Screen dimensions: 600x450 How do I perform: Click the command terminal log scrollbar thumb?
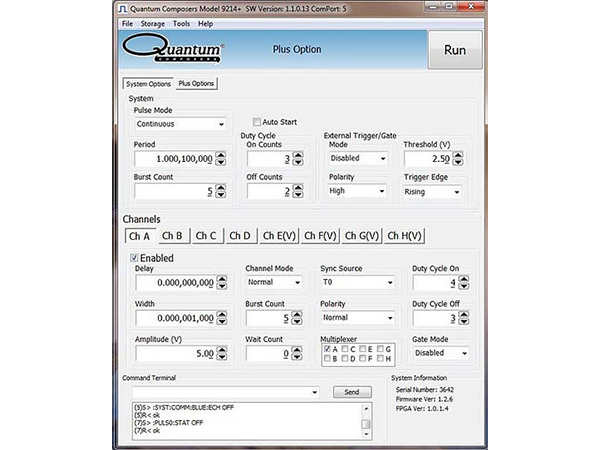click(x=366, y=424)
